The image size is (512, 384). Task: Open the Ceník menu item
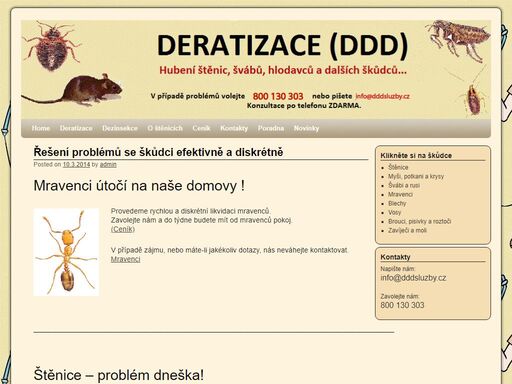[x=201, y=128]
